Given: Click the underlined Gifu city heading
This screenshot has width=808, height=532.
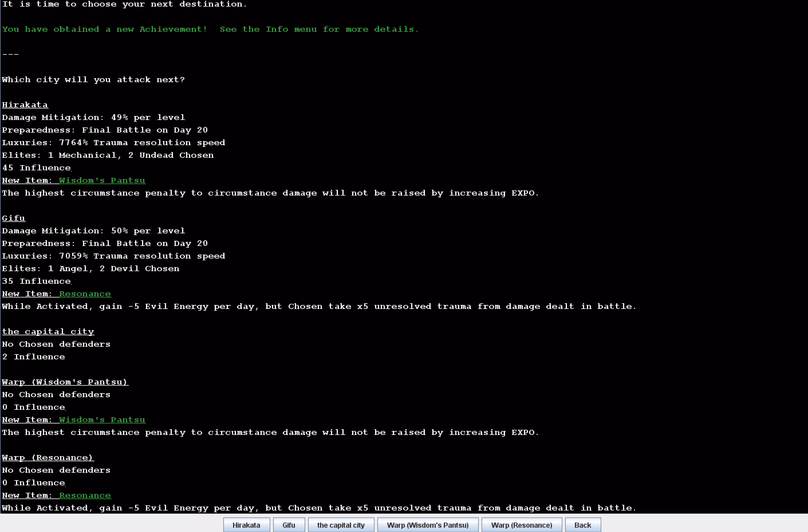Looking at the screenshot, I should [13, 218].
